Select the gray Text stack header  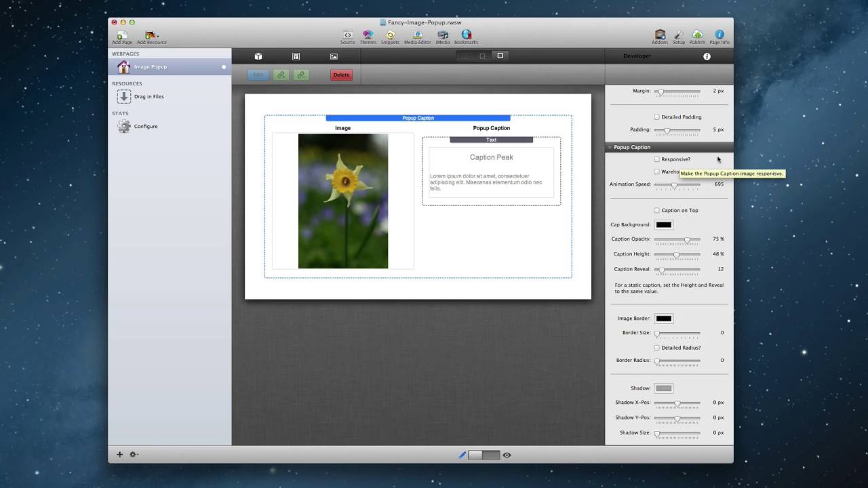pos(492,140)
